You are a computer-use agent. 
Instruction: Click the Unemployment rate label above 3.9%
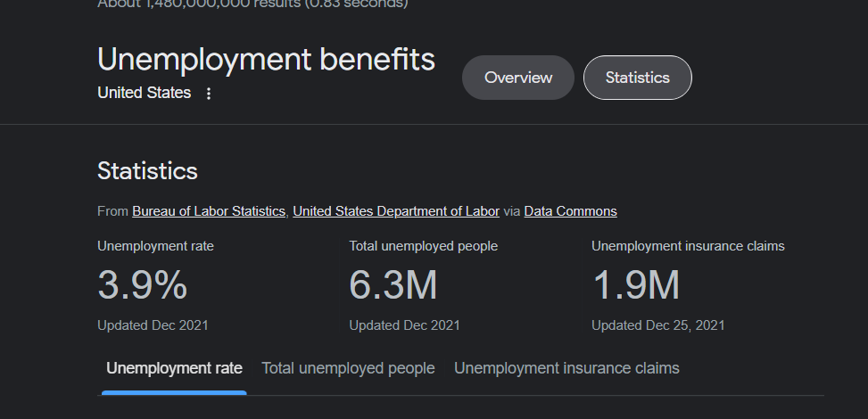click(155, 246)
